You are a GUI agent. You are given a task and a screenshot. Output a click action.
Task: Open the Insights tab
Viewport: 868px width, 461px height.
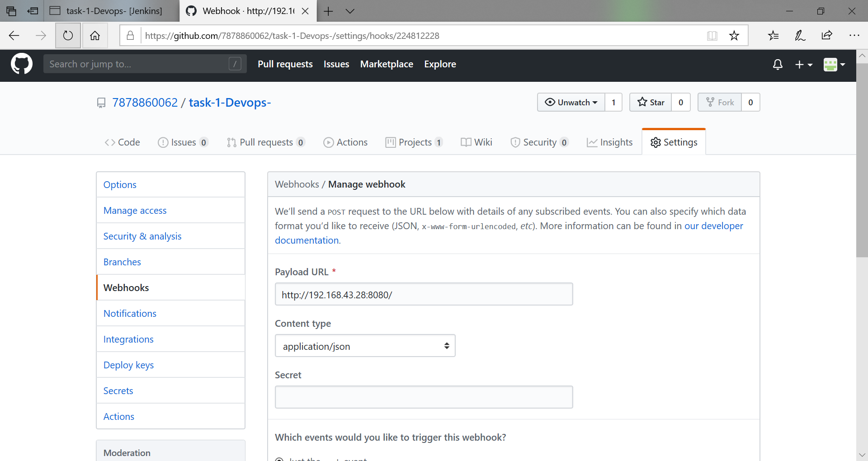(609, 142)
